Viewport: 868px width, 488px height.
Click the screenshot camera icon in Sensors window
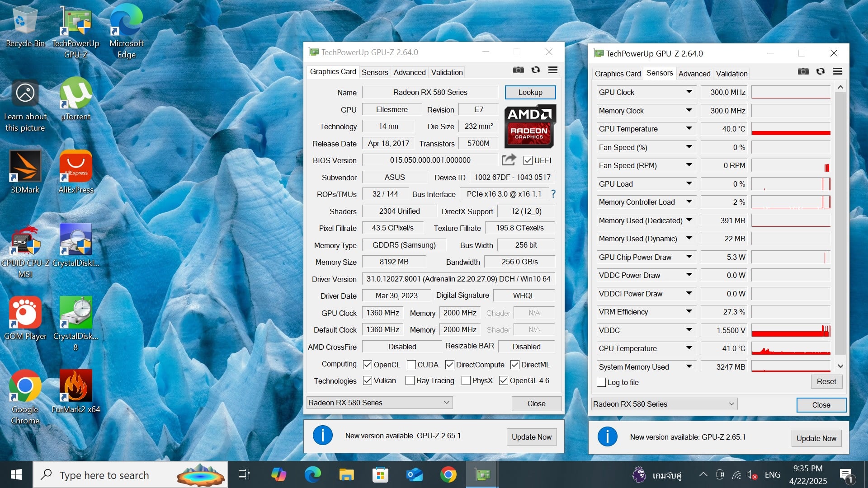(x=803, y=71)
